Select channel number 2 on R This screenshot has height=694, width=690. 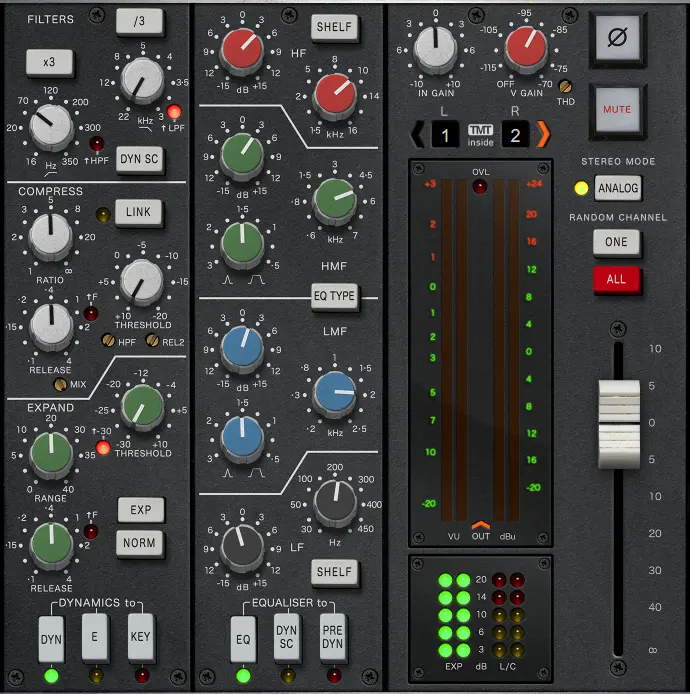point(515,135)
